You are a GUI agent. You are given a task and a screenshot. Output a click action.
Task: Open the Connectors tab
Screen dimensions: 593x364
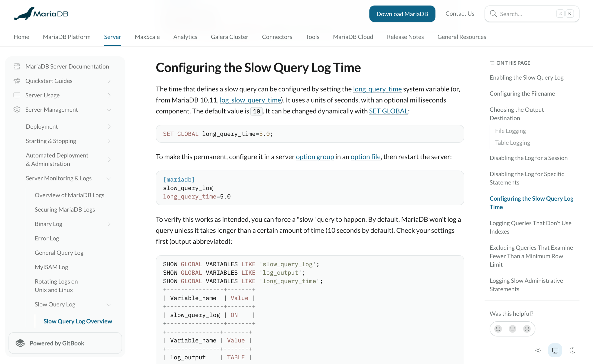[277, 37]
